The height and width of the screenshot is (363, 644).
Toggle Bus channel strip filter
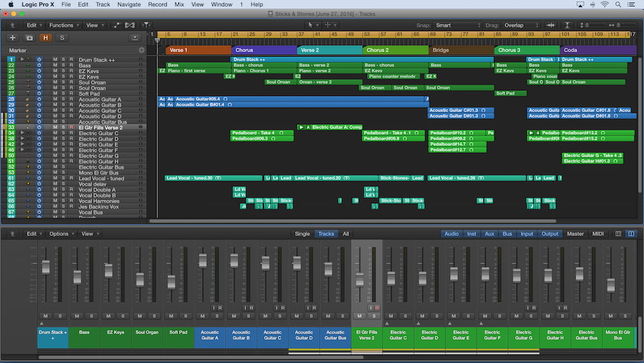pos(507,233)
